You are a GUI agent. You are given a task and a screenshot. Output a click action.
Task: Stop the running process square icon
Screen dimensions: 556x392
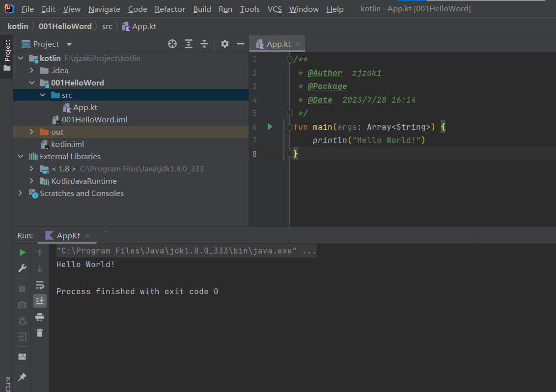pyautogui.click(x=22, y=289)
